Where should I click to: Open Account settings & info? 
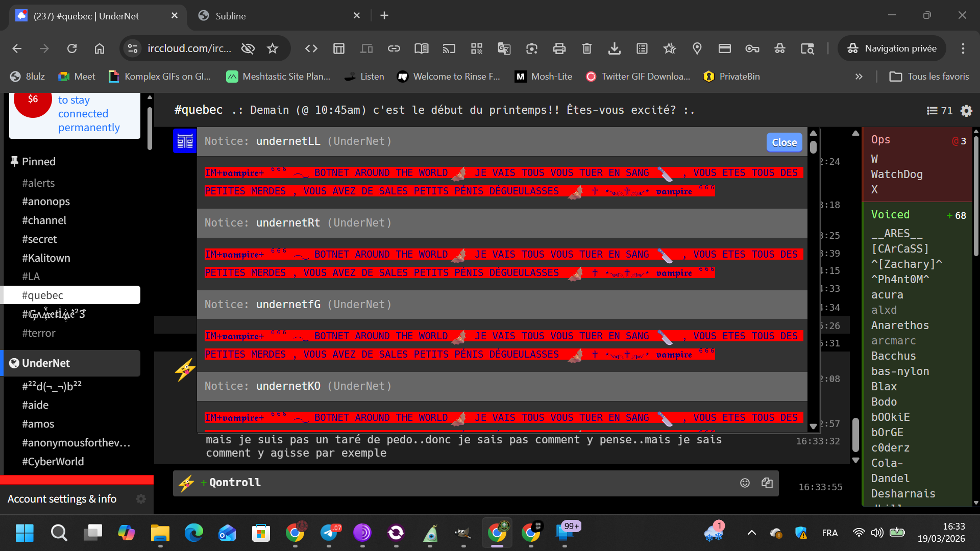point(62,499)
